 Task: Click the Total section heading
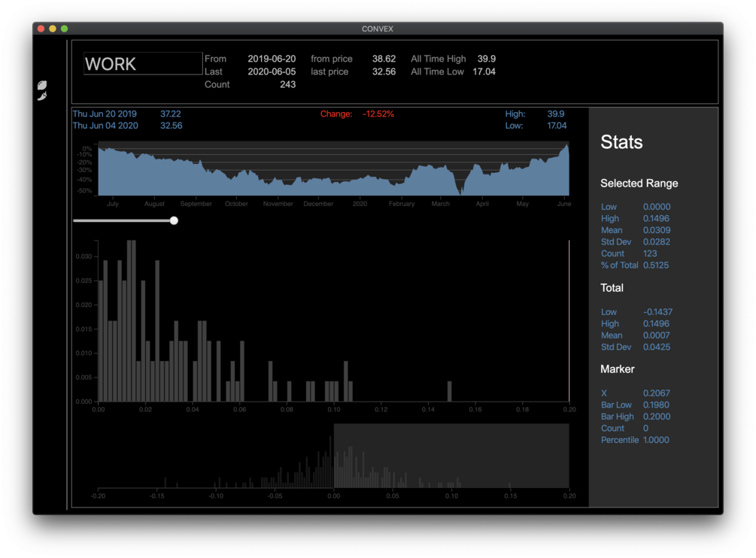612,288
